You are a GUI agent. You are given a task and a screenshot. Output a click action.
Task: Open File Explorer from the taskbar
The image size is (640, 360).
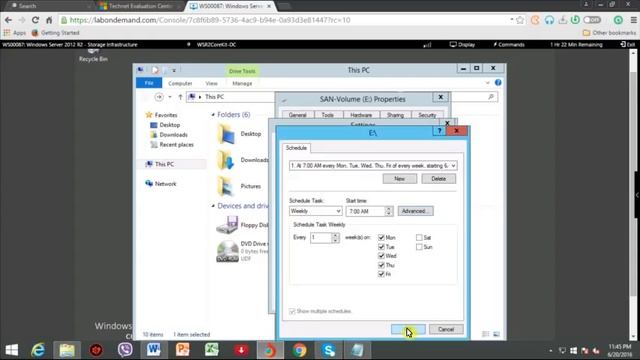(67, 350)
